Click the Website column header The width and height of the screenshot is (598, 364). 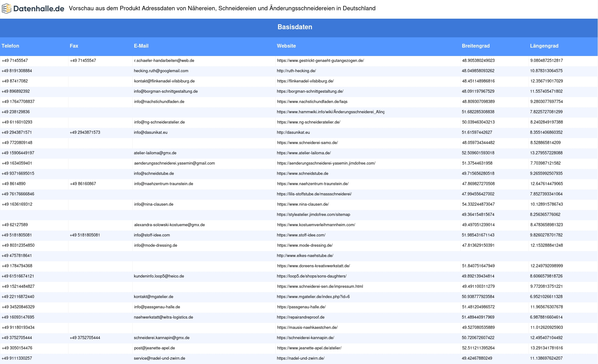click(x=286, y=46)
